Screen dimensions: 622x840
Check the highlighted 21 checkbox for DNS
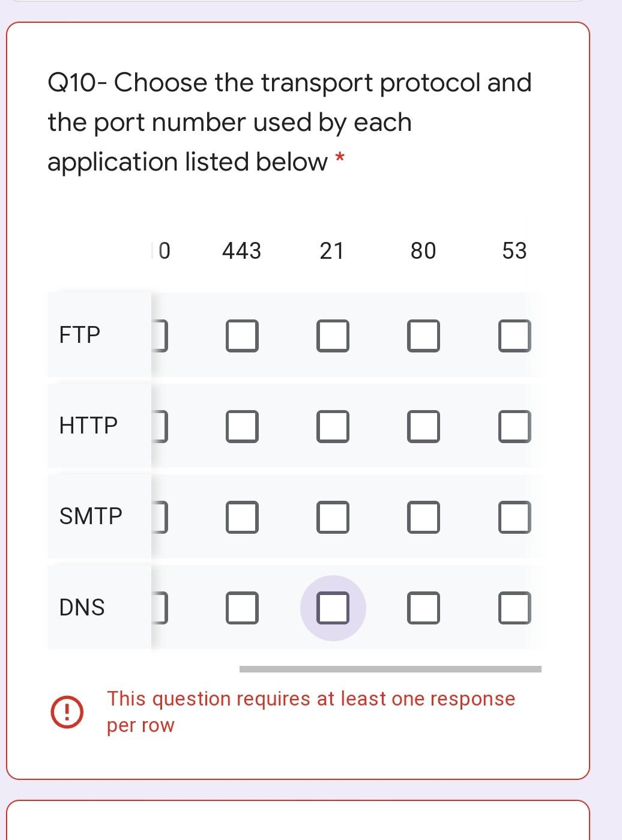(334, 607)
